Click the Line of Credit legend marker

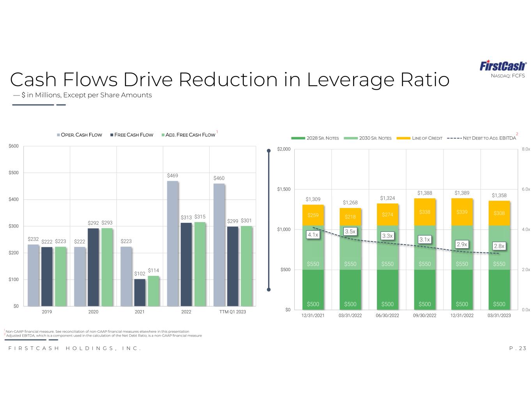[x=404, y=138]
